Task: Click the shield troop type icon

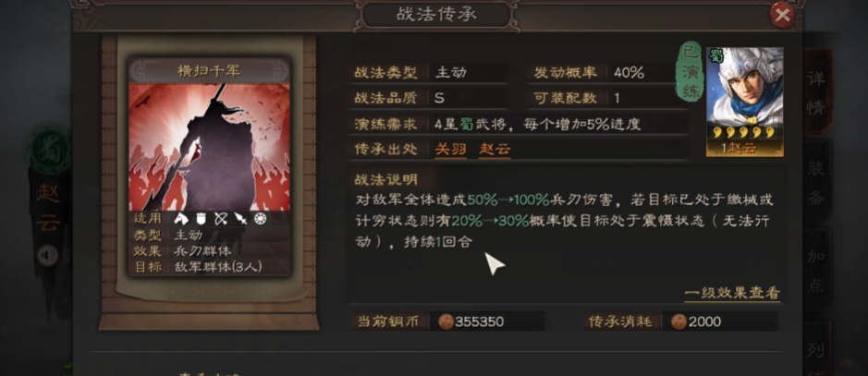Action: click(x=201, y=219)
